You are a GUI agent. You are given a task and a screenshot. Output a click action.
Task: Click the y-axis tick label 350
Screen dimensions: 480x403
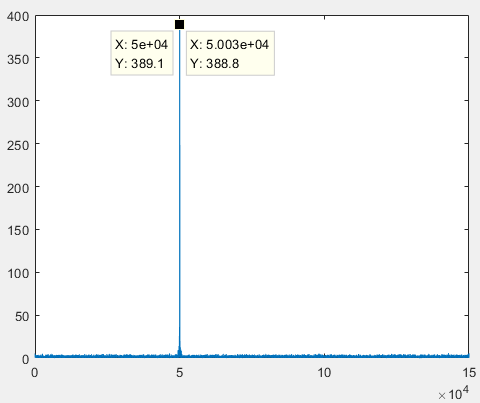[18, 60]
